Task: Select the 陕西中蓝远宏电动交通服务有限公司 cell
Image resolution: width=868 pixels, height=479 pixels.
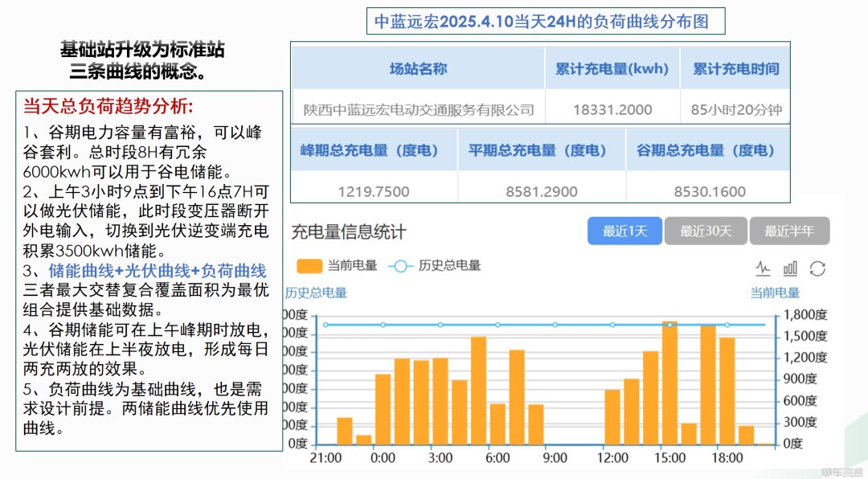Action: point(419,109)
